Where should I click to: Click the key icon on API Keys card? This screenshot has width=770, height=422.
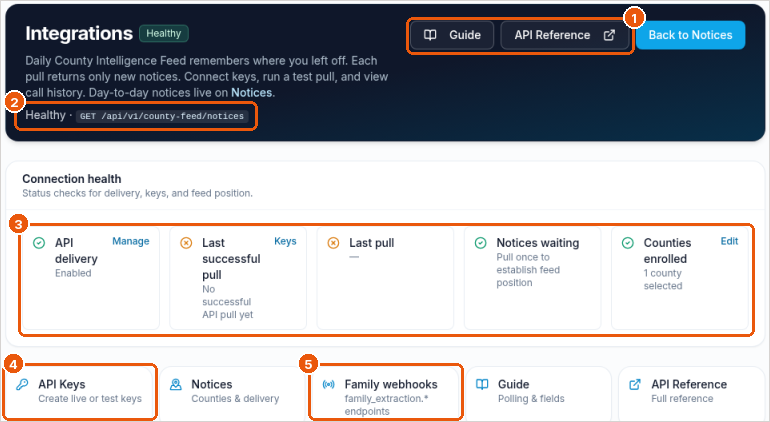[22, 384]
